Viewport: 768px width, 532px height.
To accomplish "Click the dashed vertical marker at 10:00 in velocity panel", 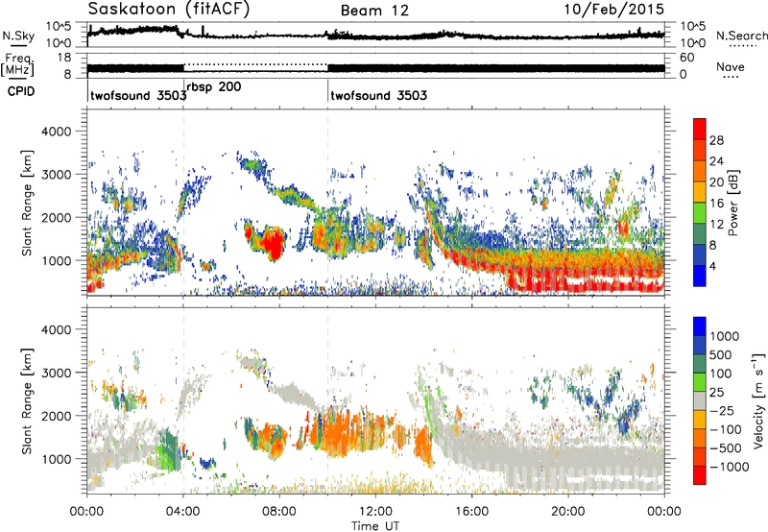I will [327, 399].
